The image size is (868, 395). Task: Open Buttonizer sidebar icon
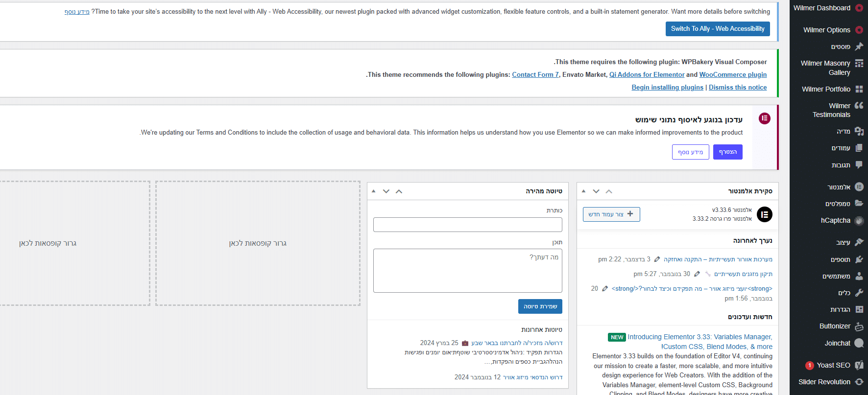[859, 326]
